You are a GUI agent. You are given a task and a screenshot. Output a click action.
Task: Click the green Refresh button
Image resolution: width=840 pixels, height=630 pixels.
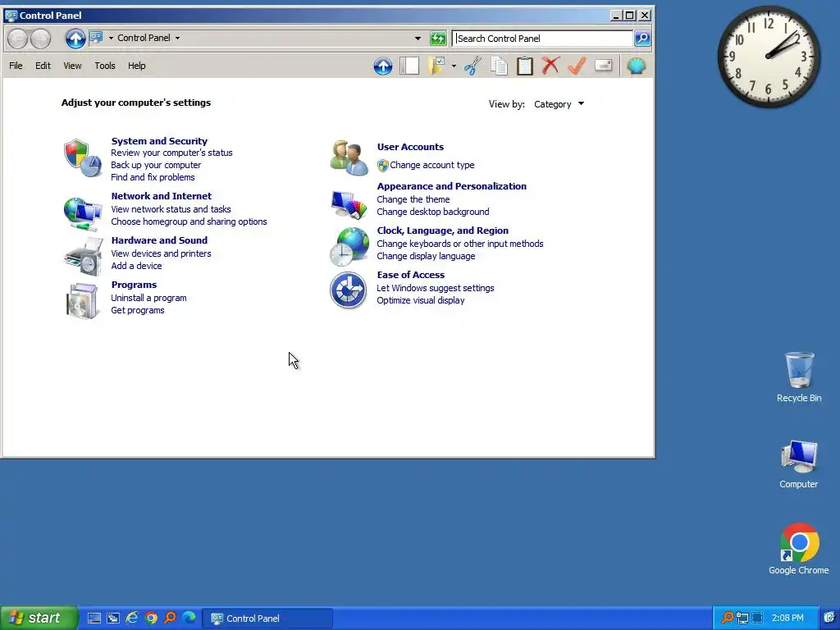tap(438, 38)
